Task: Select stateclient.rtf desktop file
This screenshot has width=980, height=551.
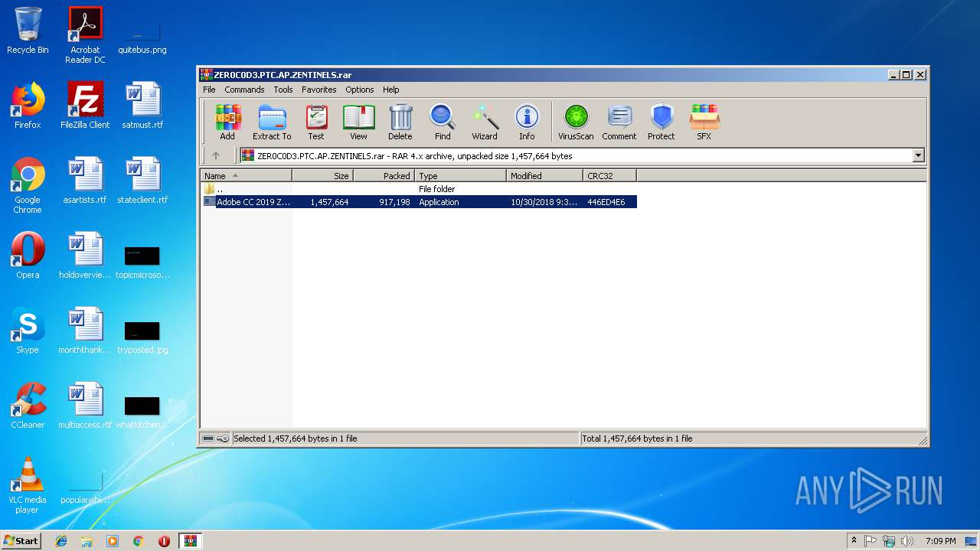Action: click(x=142, y=181)
